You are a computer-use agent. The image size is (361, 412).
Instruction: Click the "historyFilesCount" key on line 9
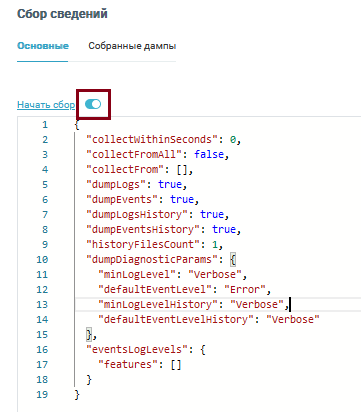click(143, 244)
